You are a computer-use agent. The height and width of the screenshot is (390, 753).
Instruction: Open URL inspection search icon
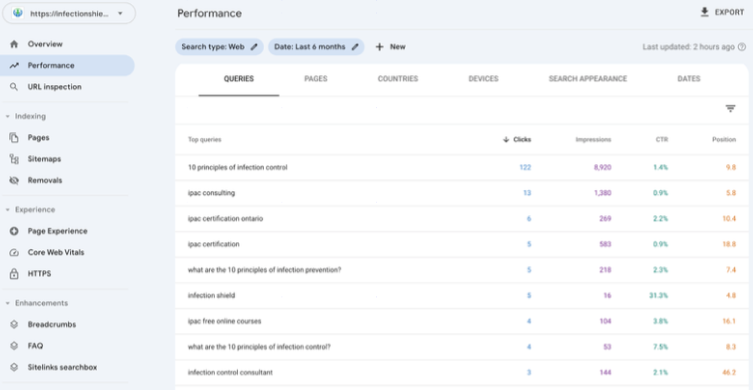(14, 87)
